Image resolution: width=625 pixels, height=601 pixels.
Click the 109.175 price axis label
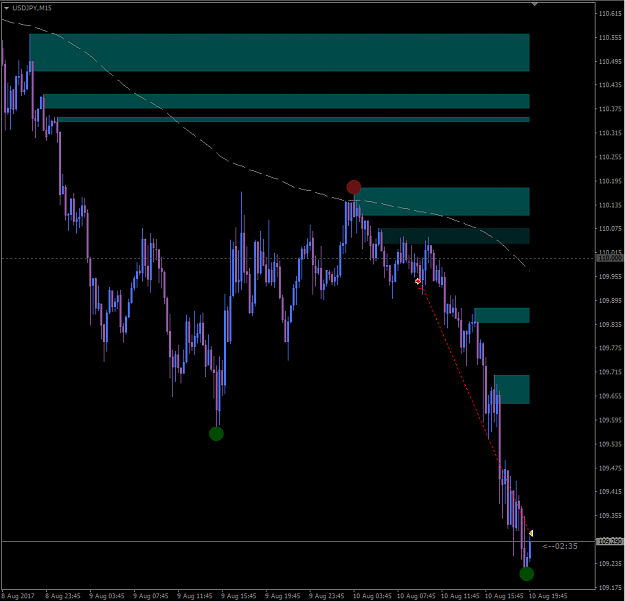610,587
